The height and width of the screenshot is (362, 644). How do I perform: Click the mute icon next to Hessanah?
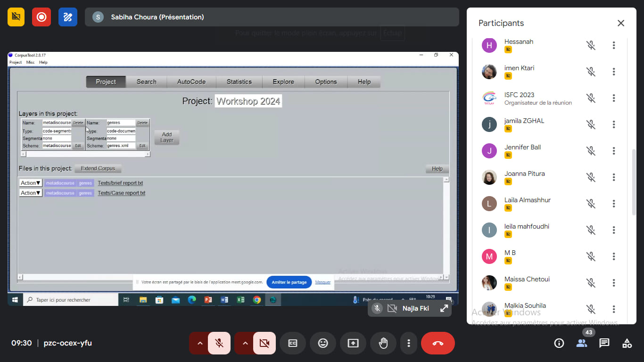coord(591,45)
